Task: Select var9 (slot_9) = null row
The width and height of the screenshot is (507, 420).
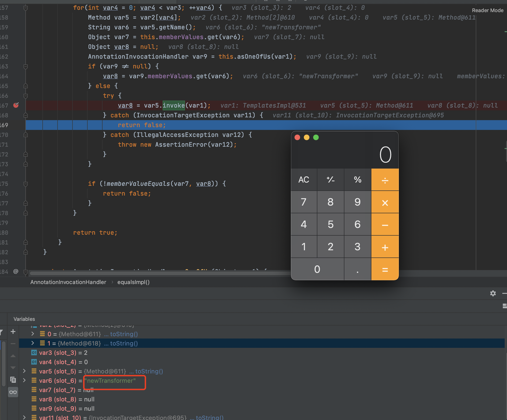Action: (262, 408)
